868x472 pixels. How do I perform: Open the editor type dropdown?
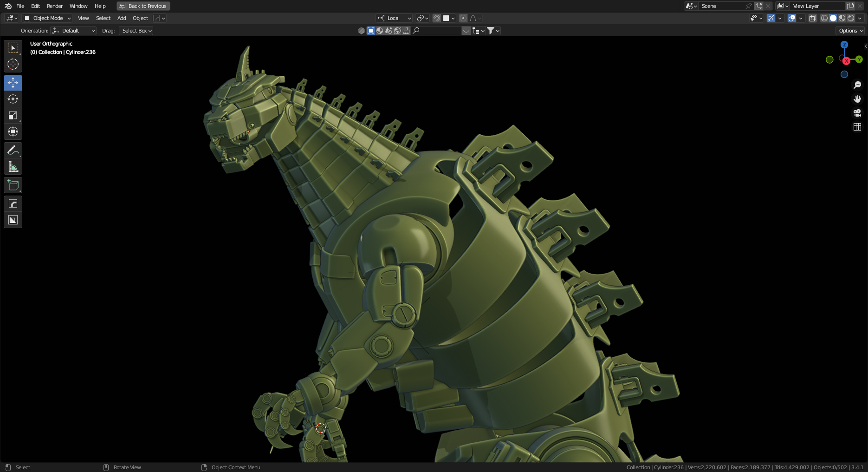coord(12,18)
